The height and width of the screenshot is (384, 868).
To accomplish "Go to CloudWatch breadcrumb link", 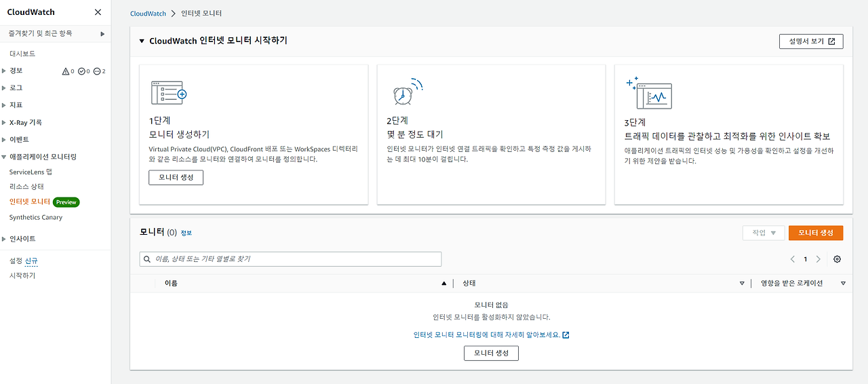I will pos(148,14).
